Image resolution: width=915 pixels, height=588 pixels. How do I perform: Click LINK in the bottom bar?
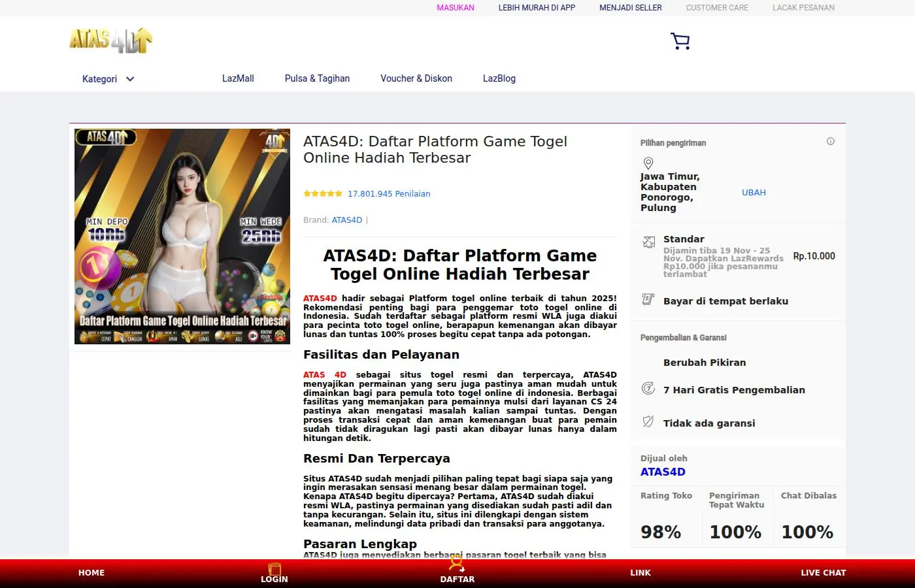tap(640, 573)
